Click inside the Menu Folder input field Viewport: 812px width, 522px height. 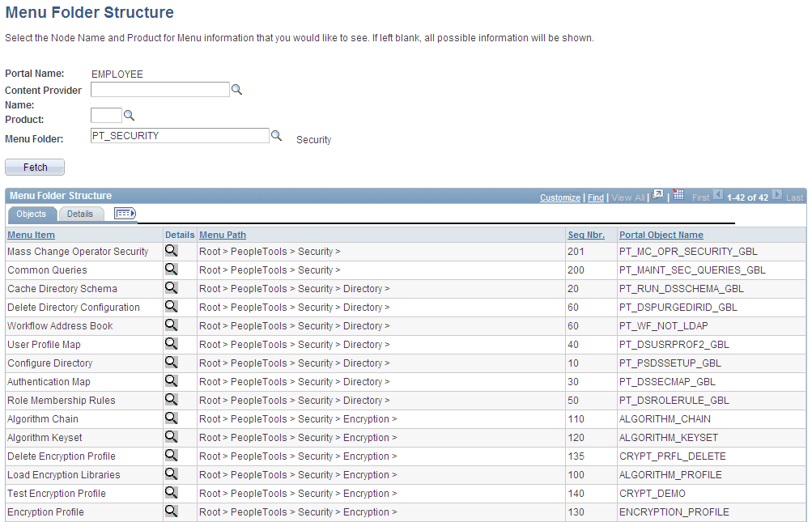(x=180, y=135)
